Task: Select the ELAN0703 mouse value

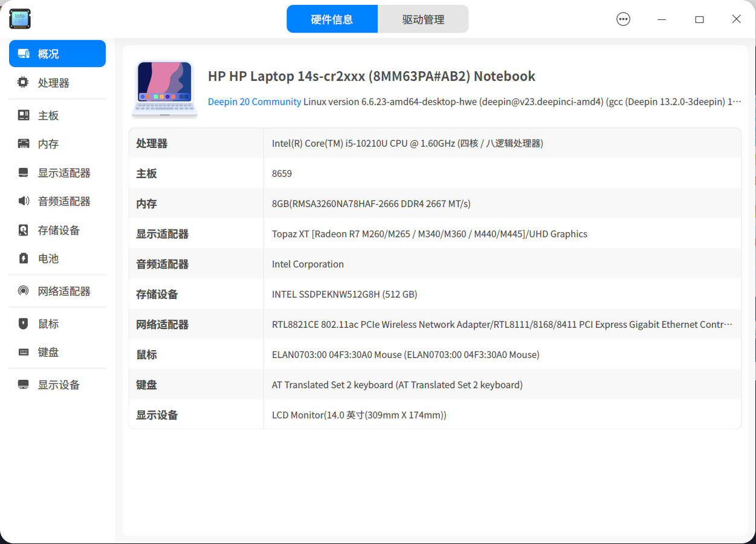Action: (x=405, y=354)
